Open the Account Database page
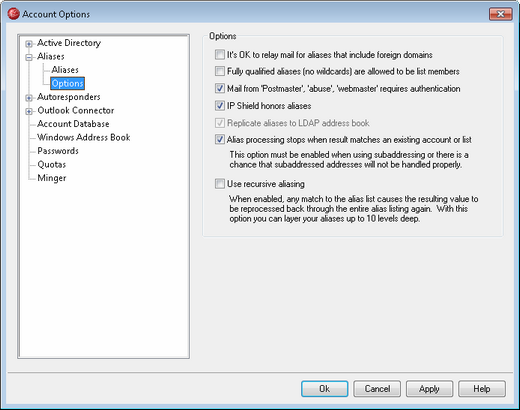520x410 pixels. pos(73,124)
